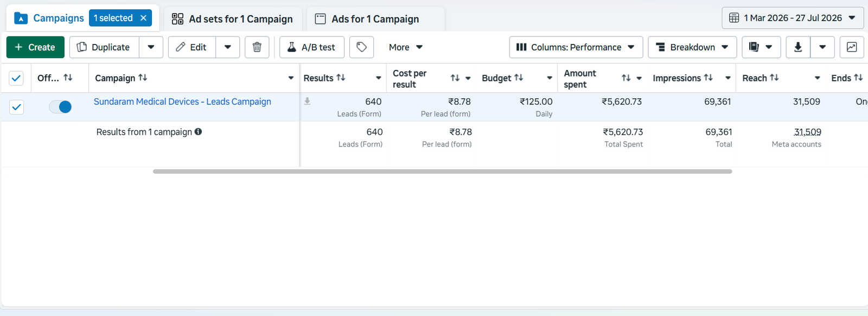The width and height of the screenshot is (868, 316).
Task: Turn off the Sundaram campaign toggle
Action: click(60, 107)
